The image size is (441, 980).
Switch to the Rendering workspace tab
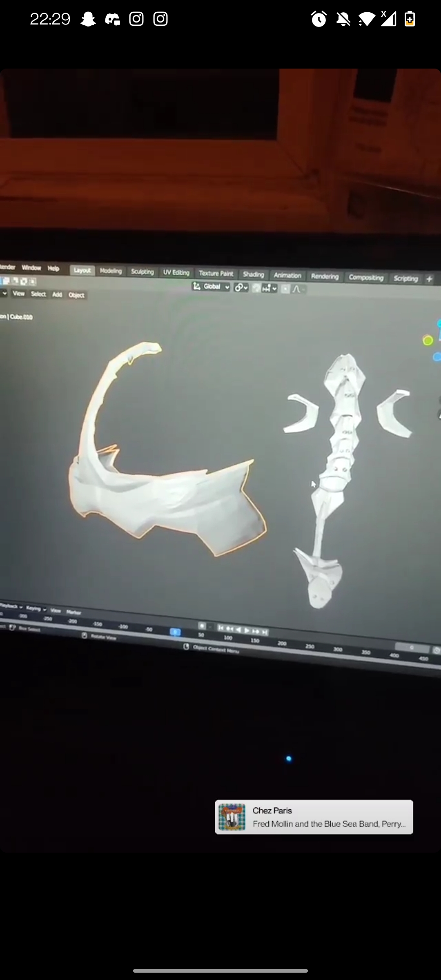(325, 276)
